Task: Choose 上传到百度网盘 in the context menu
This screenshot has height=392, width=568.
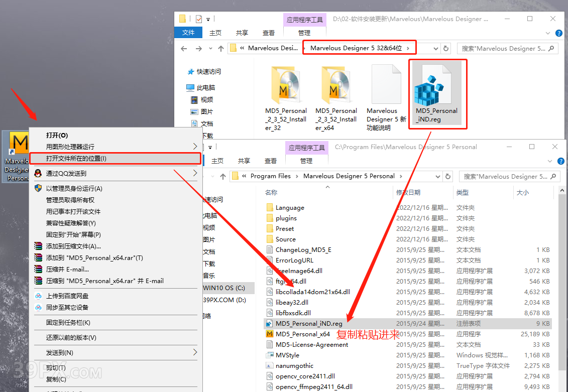Action: (x=115, y=296)
